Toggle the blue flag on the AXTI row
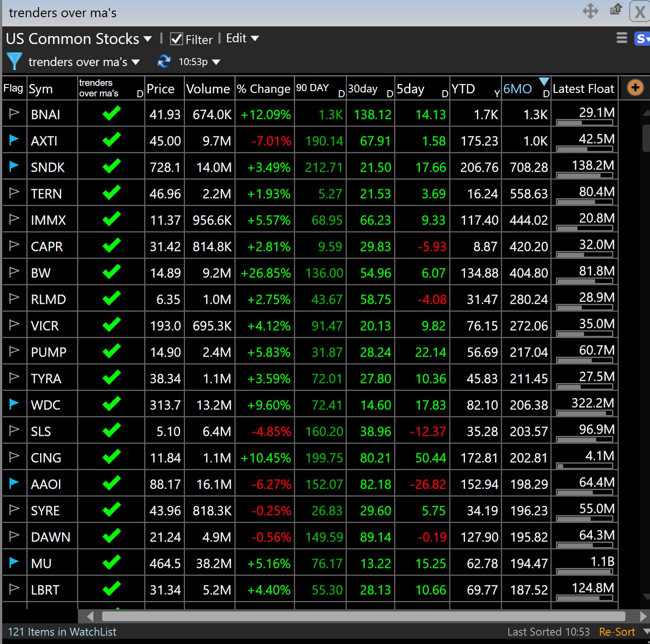Viewport: 650px width, 644px height. click(x=14, y=140)
